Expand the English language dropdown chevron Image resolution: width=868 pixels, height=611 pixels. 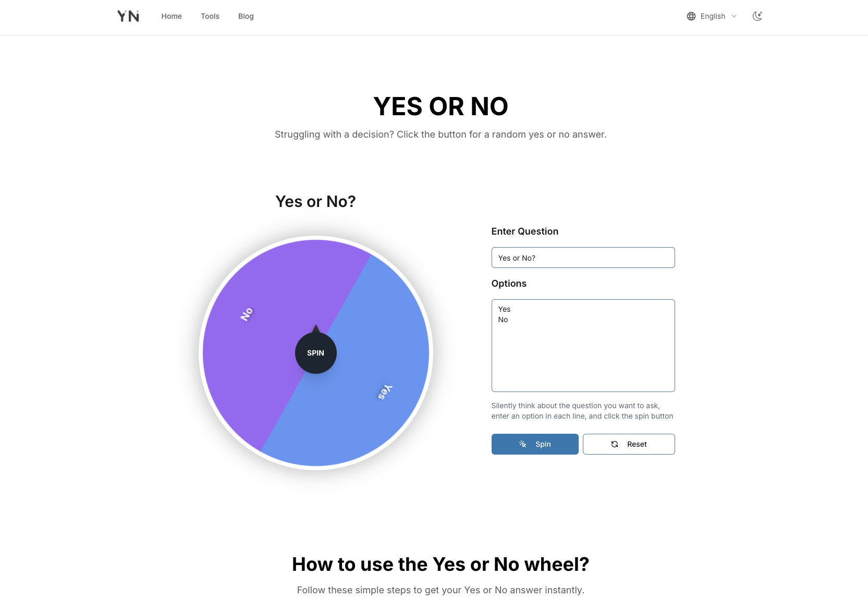pos(734,16)
